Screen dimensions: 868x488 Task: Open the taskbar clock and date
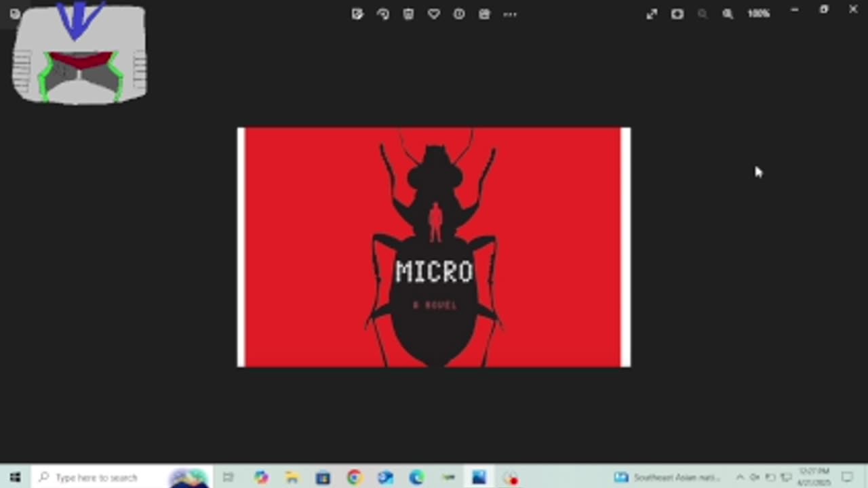point(814,477)
